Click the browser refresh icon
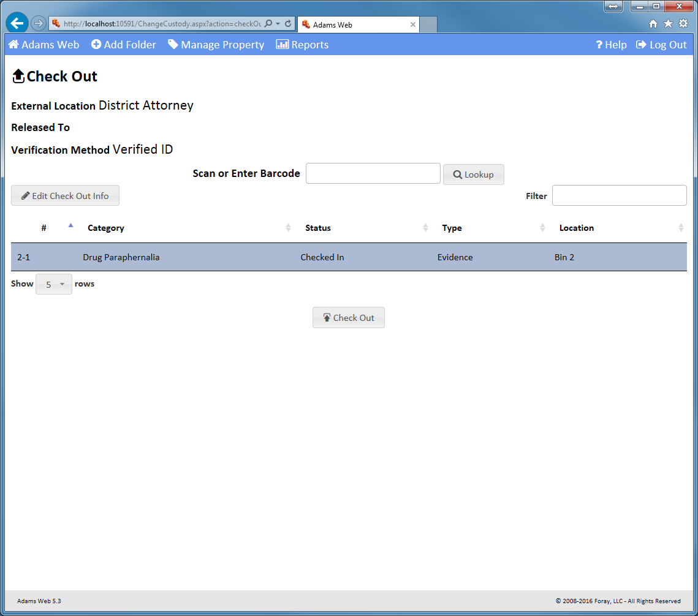 [x=288, y=23]
